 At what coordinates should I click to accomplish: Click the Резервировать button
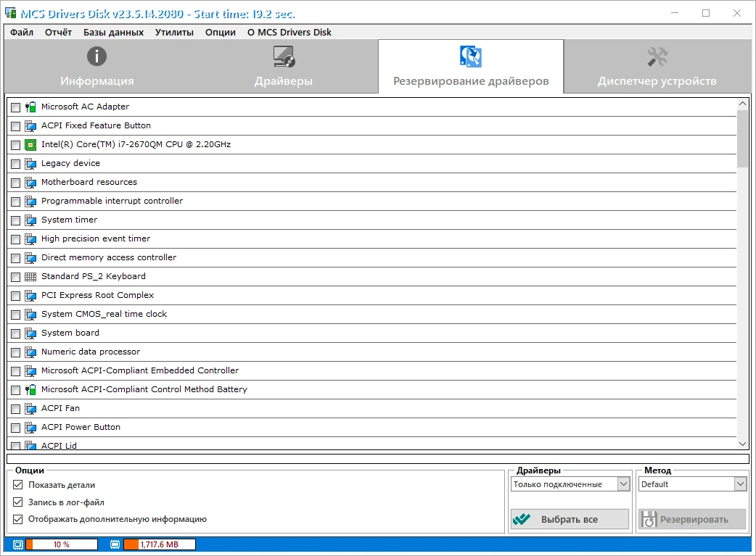[x=692, y=519]
